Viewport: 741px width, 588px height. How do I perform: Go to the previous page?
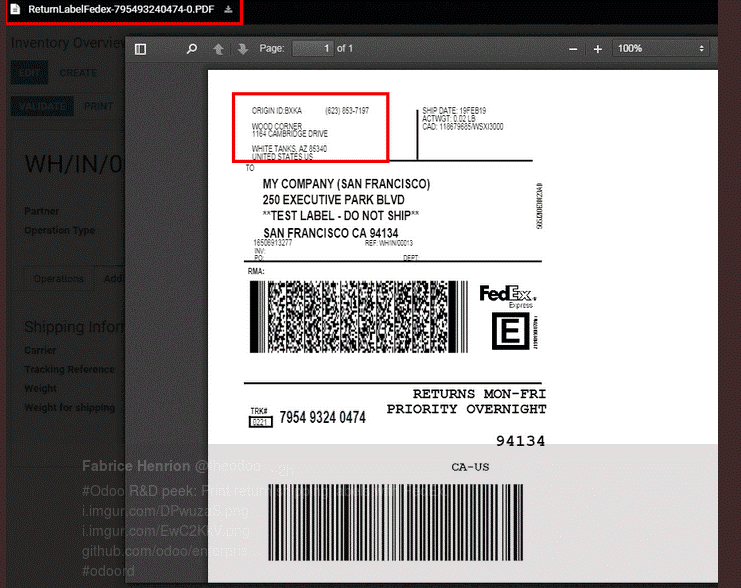pos(219,49)
